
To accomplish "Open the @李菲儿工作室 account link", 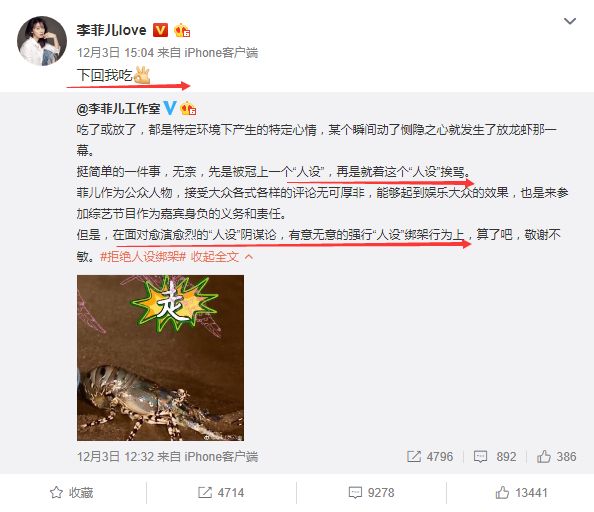I will 119,109.
